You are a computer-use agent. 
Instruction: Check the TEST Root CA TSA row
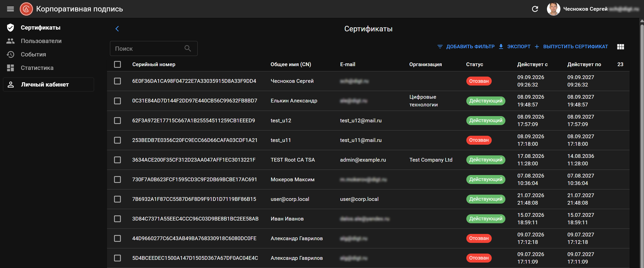[117, 160]
